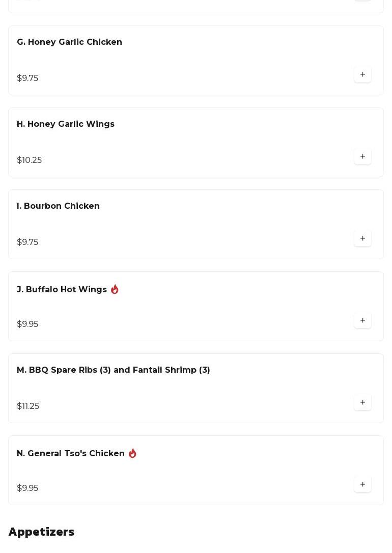Image resolution: width=392 pixels, height=553 pixels.
Task: Click the $9.95 General Tso's price
Action: pyautogui.click(x=27, y=488)
